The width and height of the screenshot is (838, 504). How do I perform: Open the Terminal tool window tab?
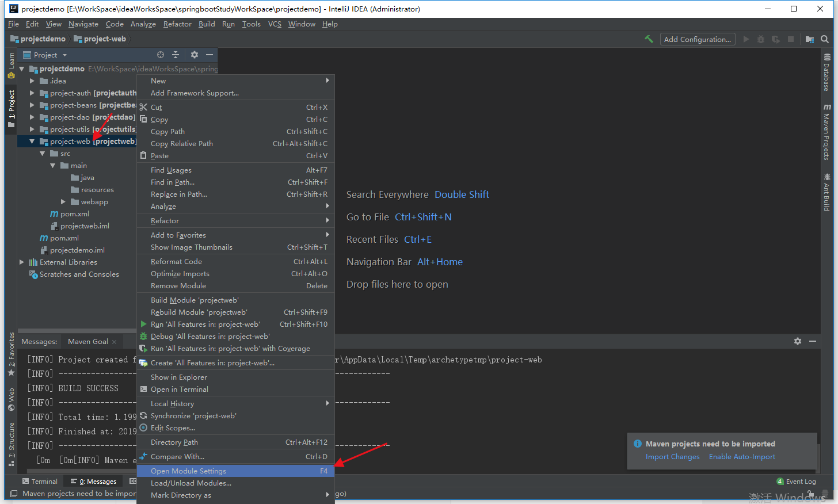(40, 482)
